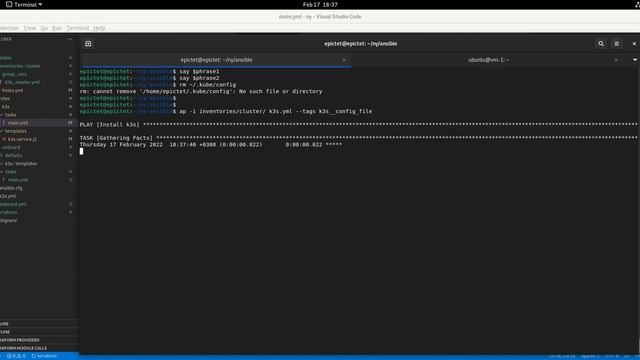The height and width of the screenshot is (360, 640).
Task: Open the terminal hamburger menu
Action: click(616, 44)
